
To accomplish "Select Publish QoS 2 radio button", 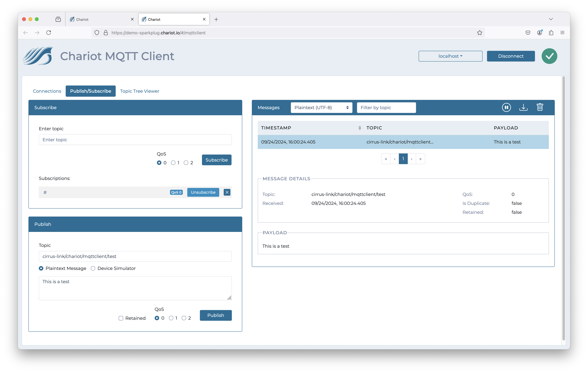I will point(184,318).
